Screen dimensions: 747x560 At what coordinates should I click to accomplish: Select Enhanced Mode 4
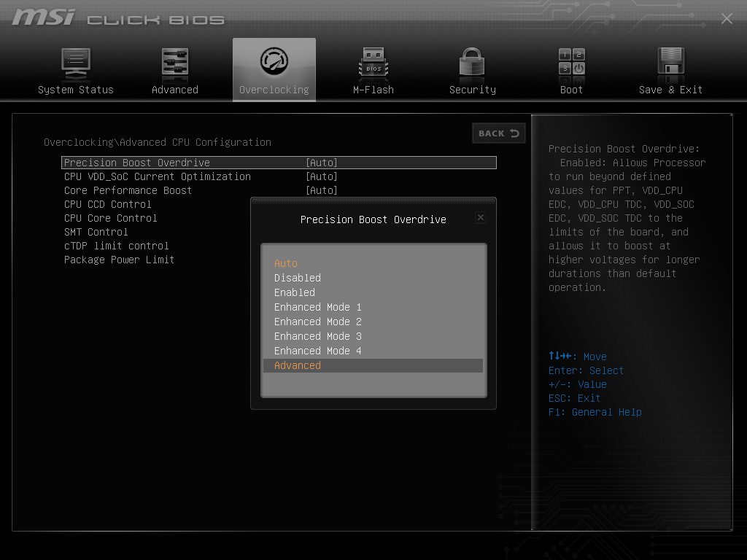pyautogui.click(x=318, y=351)
